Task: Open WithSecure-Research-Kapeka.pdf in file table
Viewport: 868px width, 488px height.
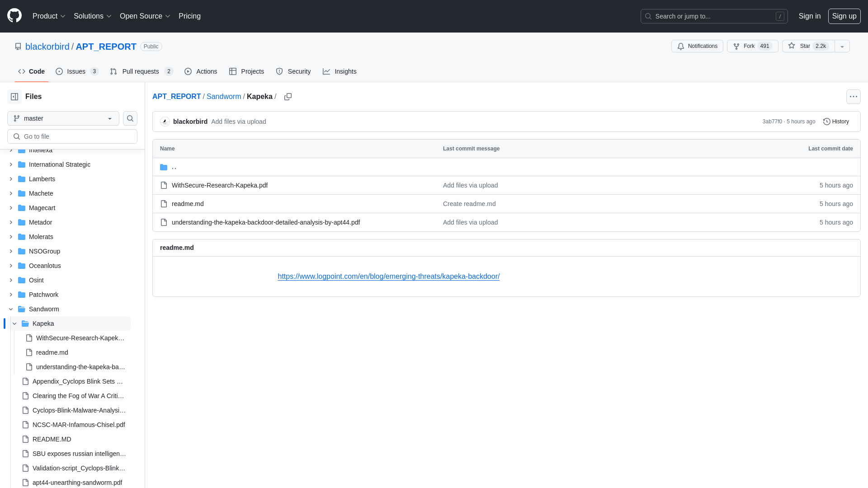Action: tap(220, 185)
